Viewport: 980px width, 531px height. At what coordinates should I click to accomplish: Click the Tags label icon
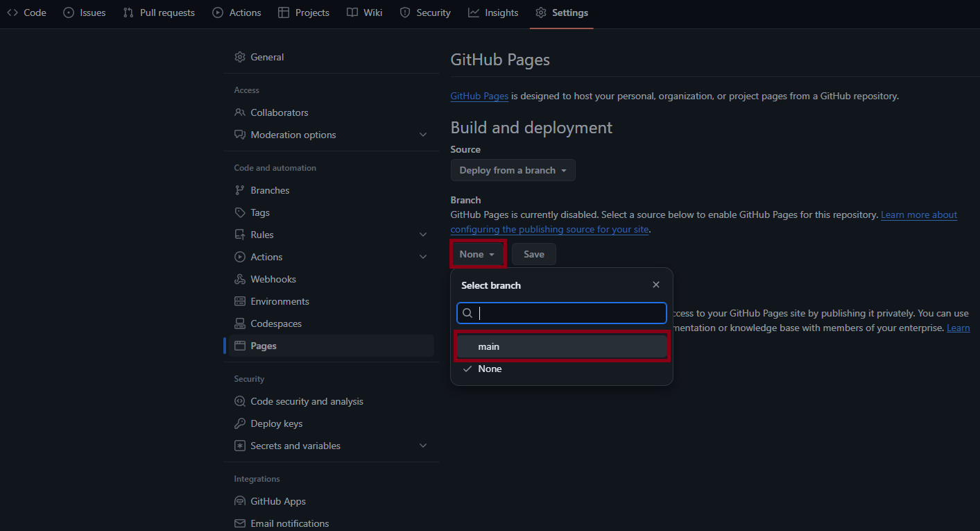[x=240, y=212]
